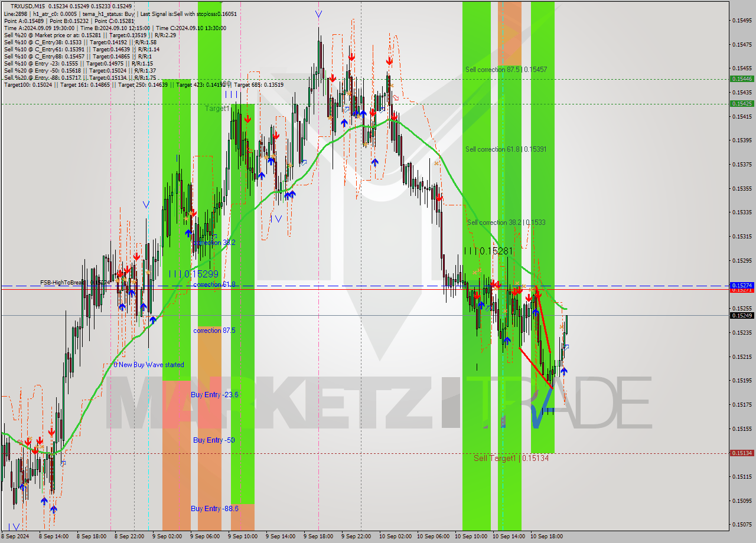Select the '8 Sep 14:00' time axis label
Viewport: 756px width, 543px height.
pos(54,537)
